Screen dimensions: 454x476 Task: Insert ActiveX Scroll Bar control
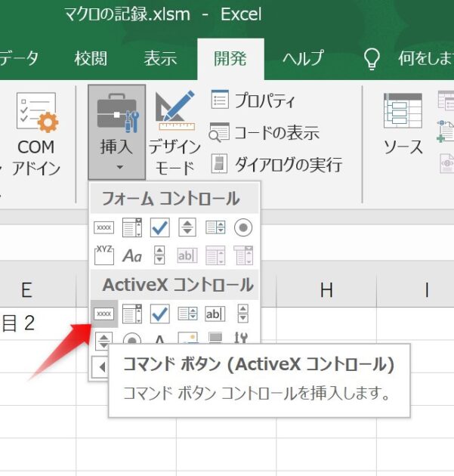click(x=242, y=314)
